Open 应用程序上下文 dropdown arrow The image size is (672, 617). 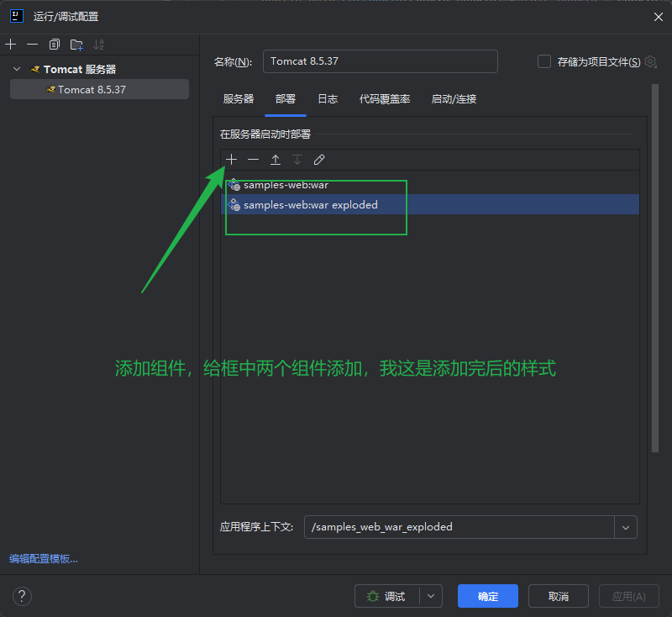pos(626,527)
